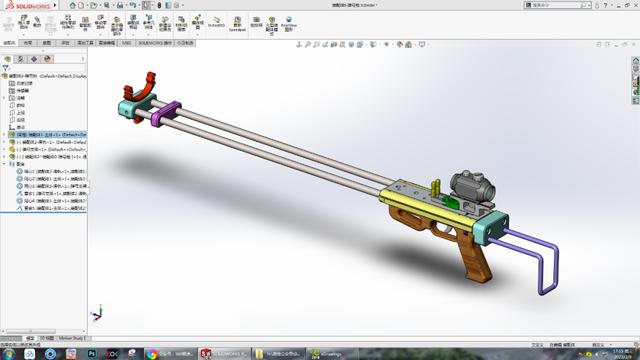Click the Mate paperclip icon in the ribbon
The height and width of the screenshot is (360, 640).
click(37, 22)
